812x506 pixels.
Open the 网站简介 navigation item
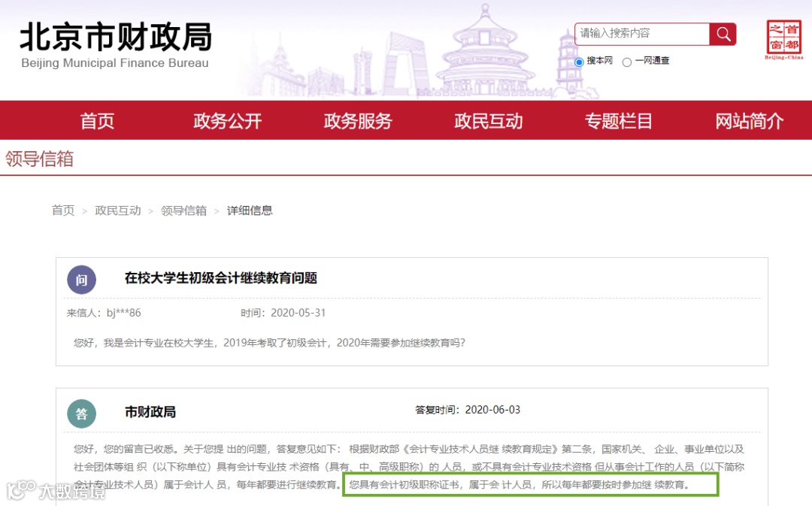pos(750,121)
